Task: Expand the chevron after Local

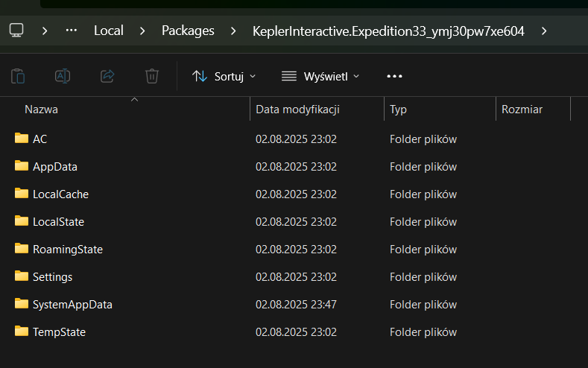Action: pyautogui.click(x=142, y=31)
